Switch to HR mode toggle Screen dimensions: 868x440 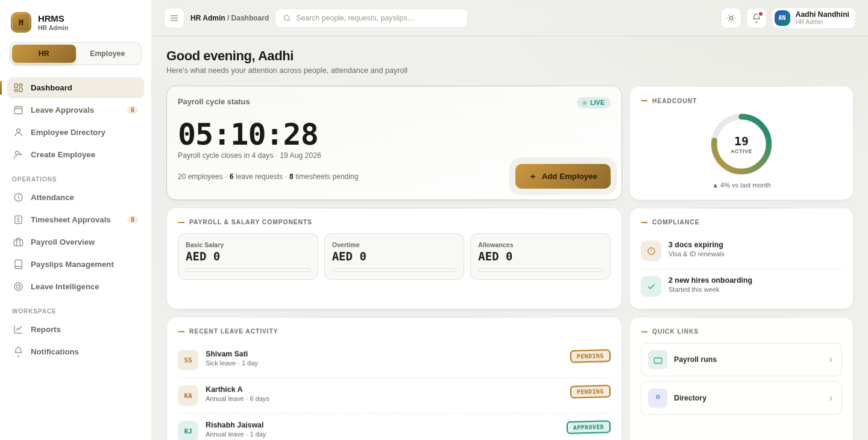(44, 54)
